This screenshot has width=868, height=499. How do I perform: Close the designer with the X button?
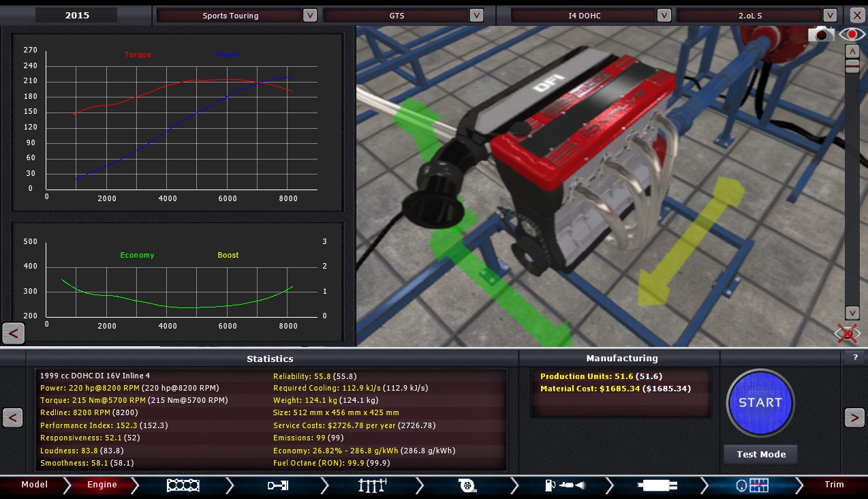(x=856, y=15)
